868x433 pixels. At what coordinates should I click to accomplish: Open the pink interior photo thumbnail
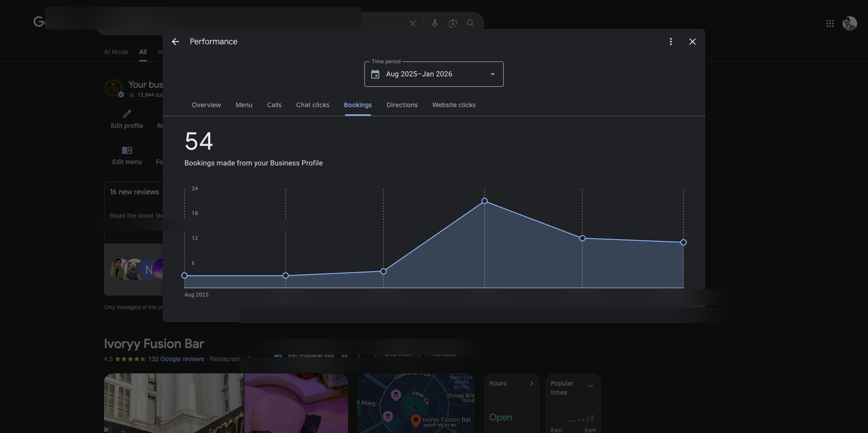pos(297,403)
